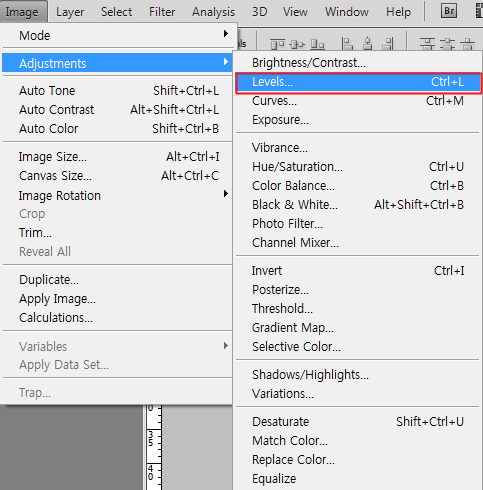
Task: Click the align vertical centers icon
Action: coord(297,44)
